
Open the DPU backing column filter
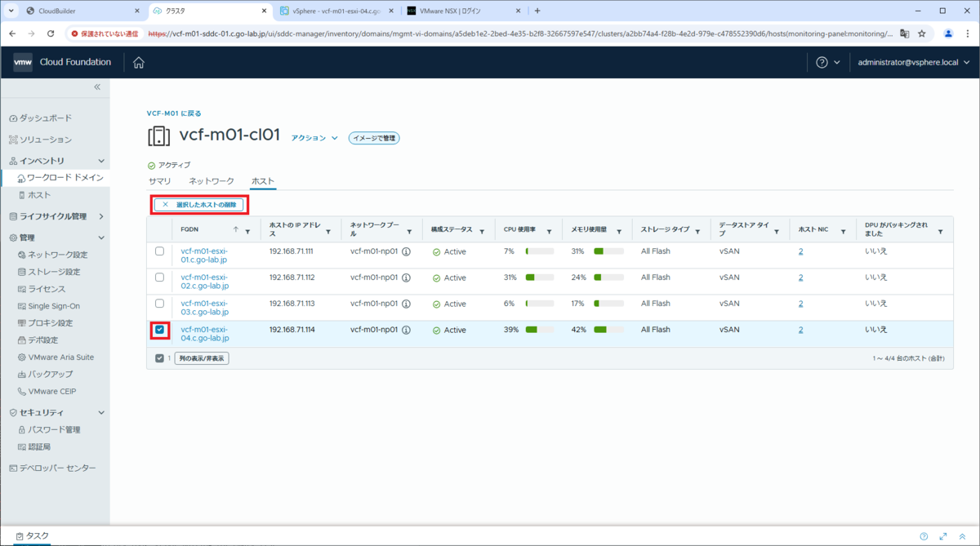coord(940,231)
